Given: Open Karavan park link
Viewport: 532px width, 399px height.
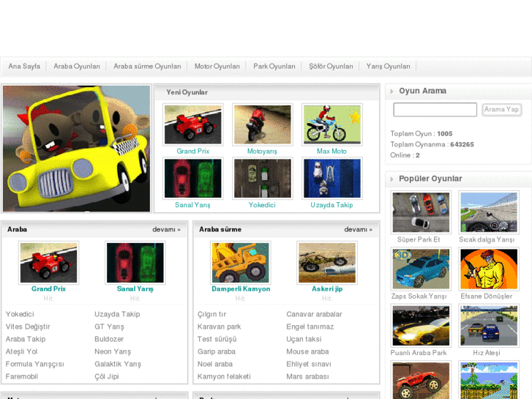Looking at the screenshot, I should (220, 327).
